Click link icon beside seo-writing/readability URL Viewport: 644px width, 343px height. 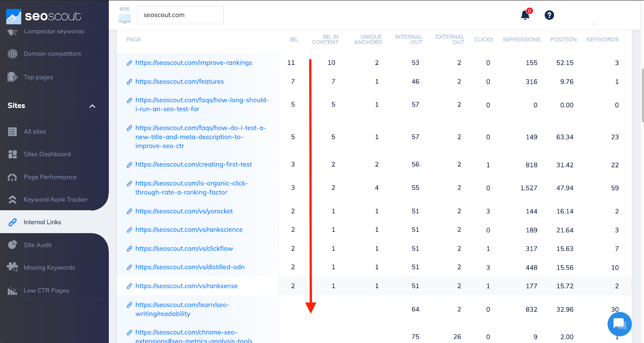tap(129, 305)
